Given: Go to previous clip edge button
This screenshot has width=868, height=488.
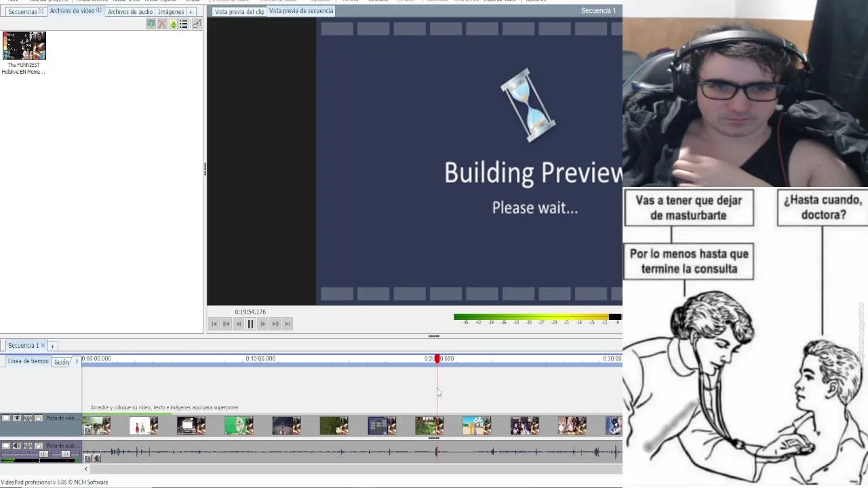Looking at the screenshot, I should point(226,324).
